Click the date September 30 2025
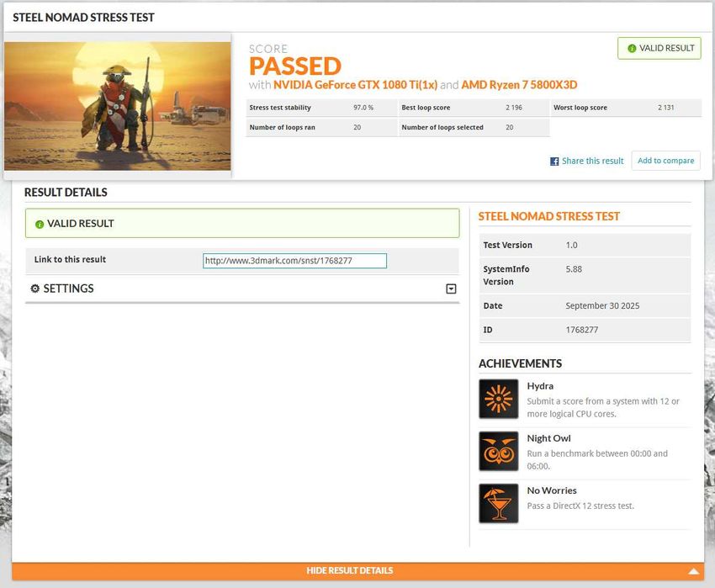The width and height of the screenshot is (715, 588). 602,305
